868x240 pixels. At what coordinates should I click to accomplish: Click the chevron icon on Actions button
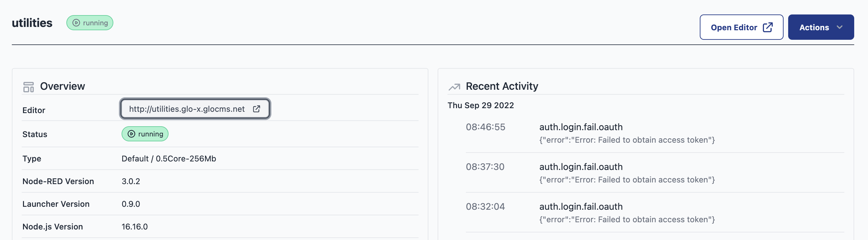click(x=839, y=28)
